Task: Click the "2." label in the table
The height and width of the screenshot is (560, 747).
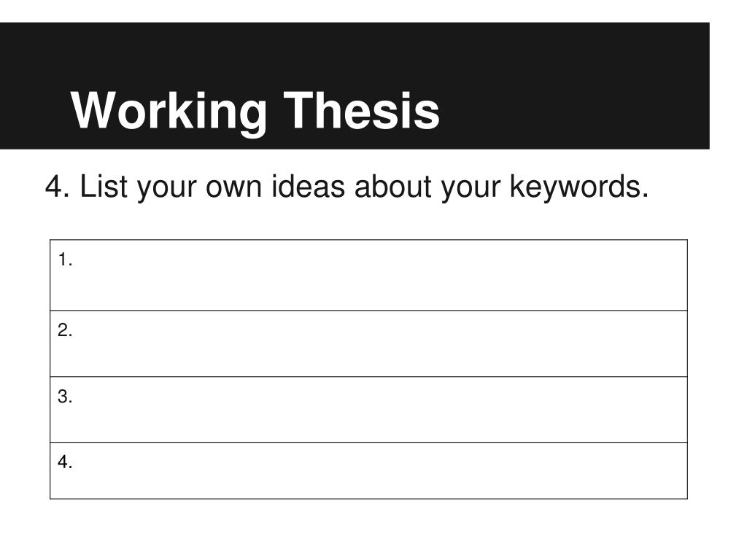Action: coord(65,330)
